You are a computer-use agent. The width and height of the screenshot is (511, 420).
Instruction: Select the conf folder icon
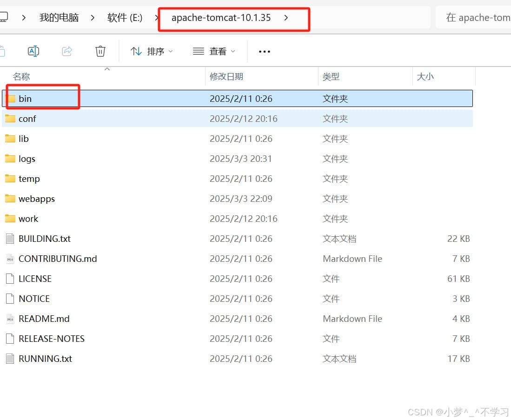coord(10,119)
